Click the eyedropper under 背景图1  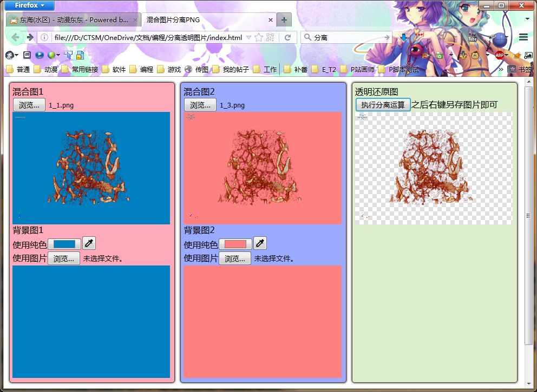(x=89, y=243)
